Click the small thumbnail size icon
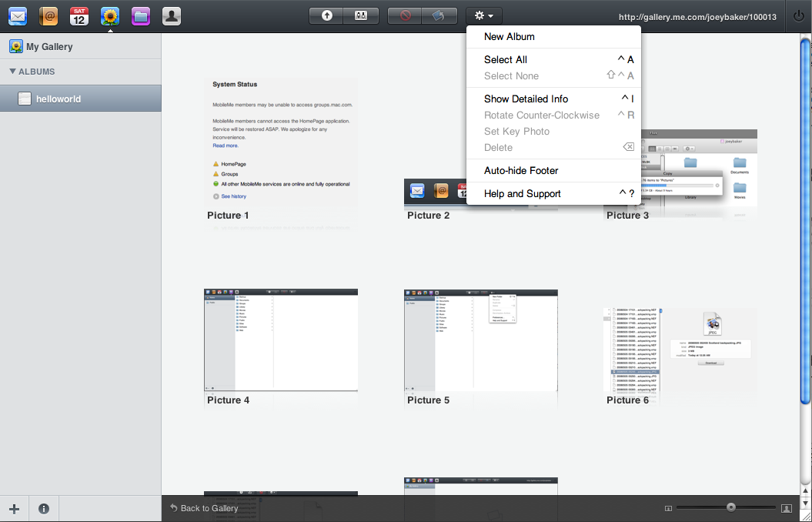This screenshot has width=812, height=522. click(x=668, y=509)
